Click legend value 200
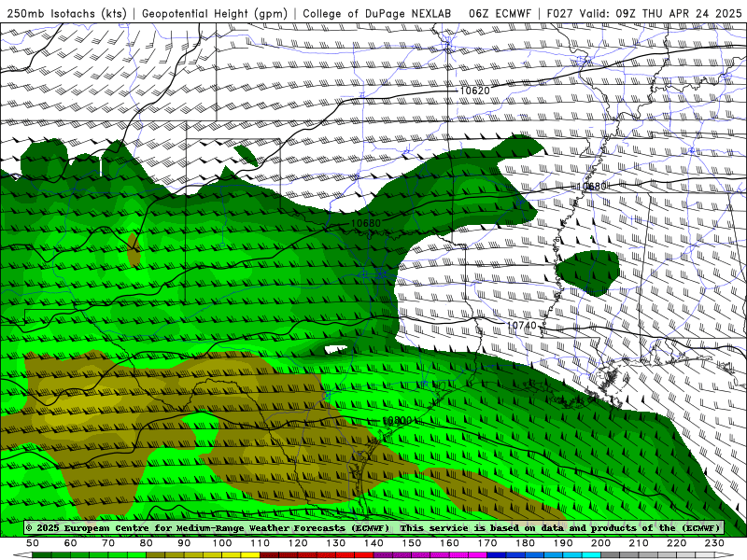The height and width of the screenshot is (560, 747). [600, 543]
